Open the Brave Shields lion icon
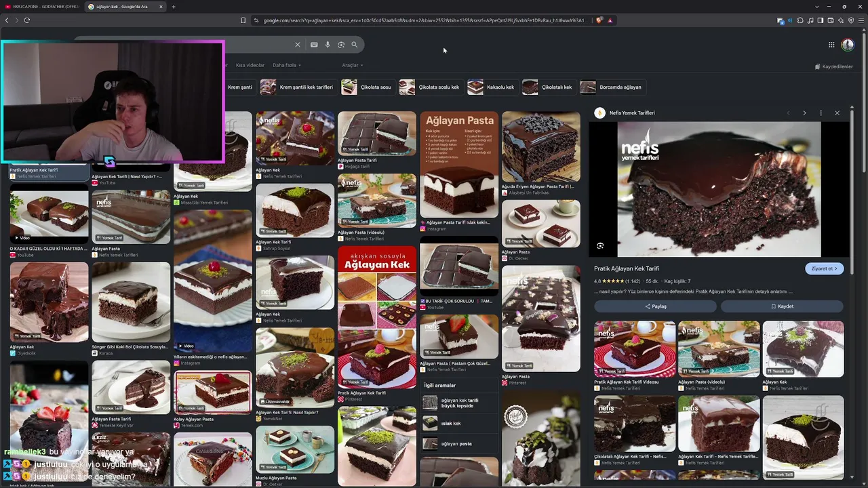This screenshot has height=488, width=868. [599, 20]
